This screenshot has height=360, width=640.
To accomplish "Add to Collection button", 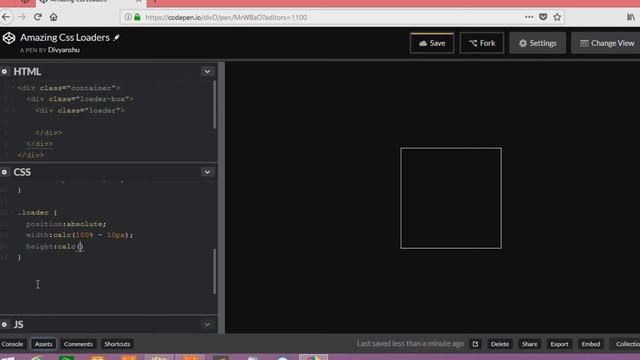I will click(626, 344).
